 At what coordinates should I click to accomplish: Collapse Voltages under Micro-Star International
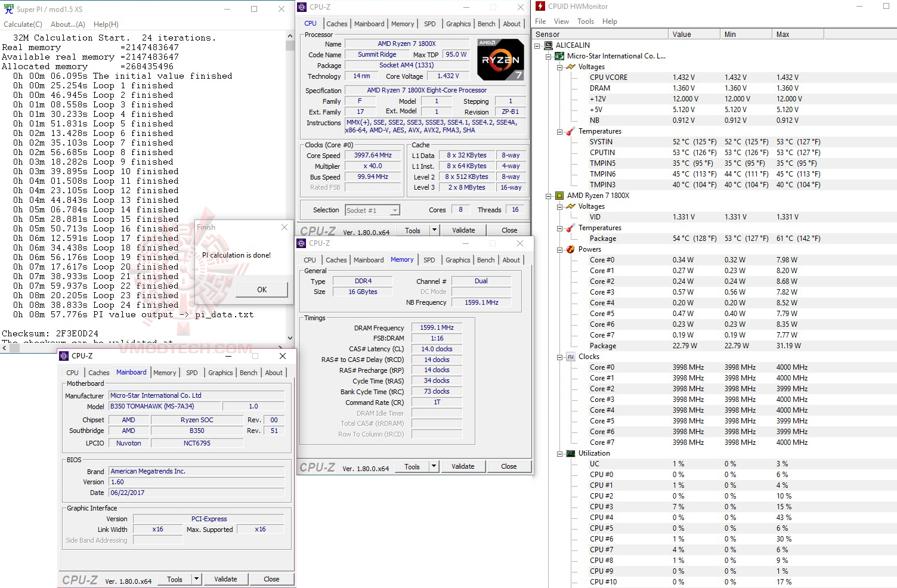click(560, 67)
